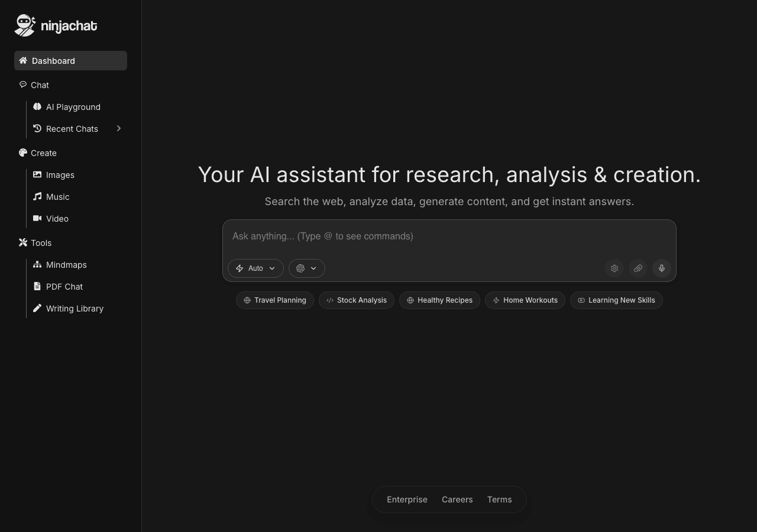Image resolution: width=757 pixels, height=532 pixels.
Task: Click the attach file paperclip icon
Action: 638,268
